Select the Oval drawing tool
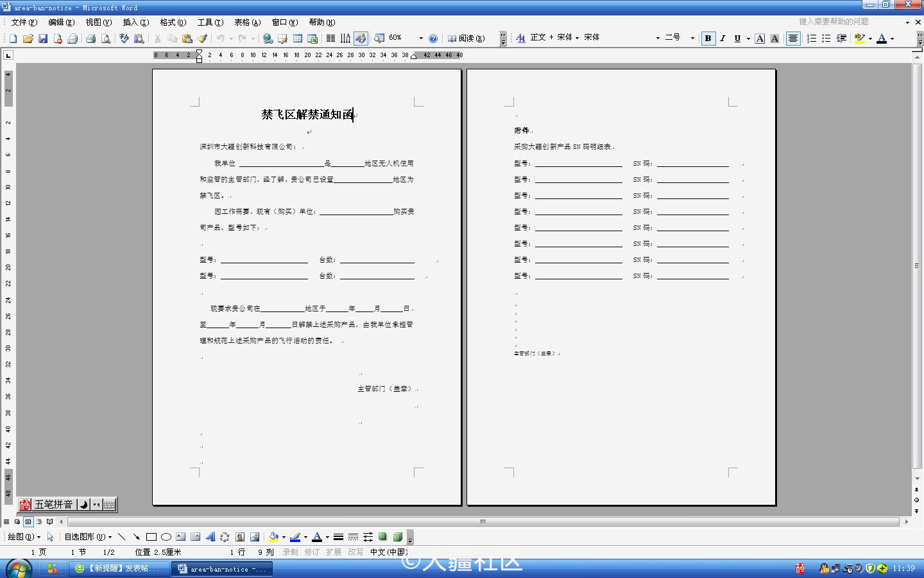Image resolution: width=924 pixels, height=578 pixels. (166, 537)
